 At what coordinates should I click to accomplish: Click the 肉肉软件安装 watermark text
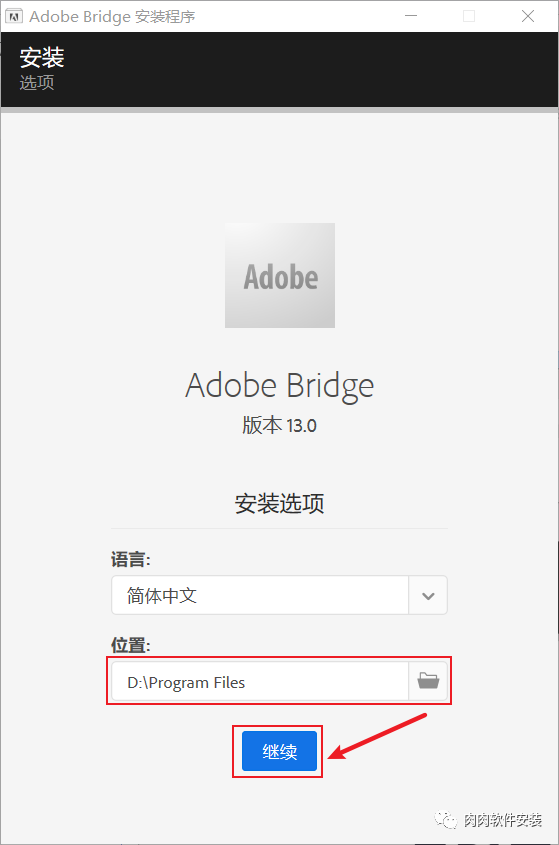[x=502, y=820]
